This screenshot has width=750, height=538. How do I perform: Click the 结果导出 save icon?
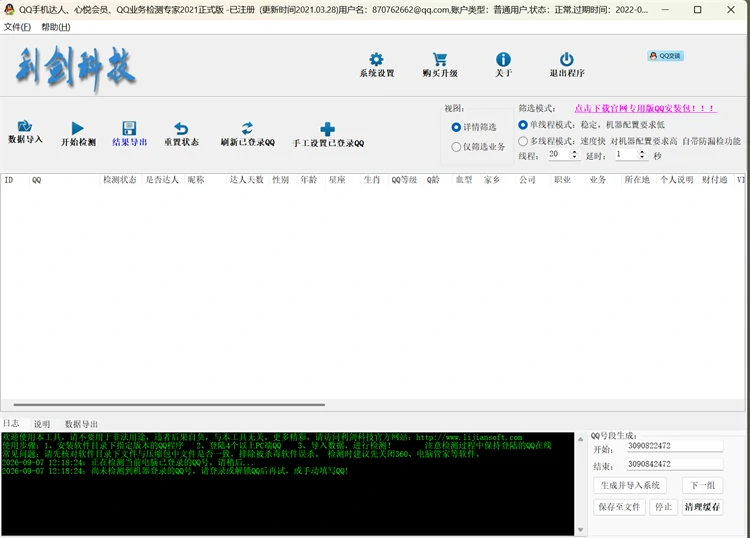click(129, 128)
